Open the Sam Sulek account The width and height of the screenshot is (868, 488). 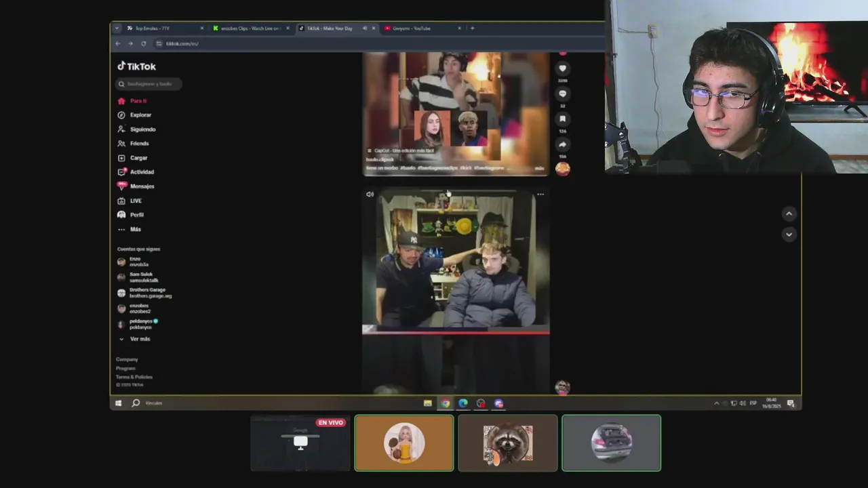point(138,277)
